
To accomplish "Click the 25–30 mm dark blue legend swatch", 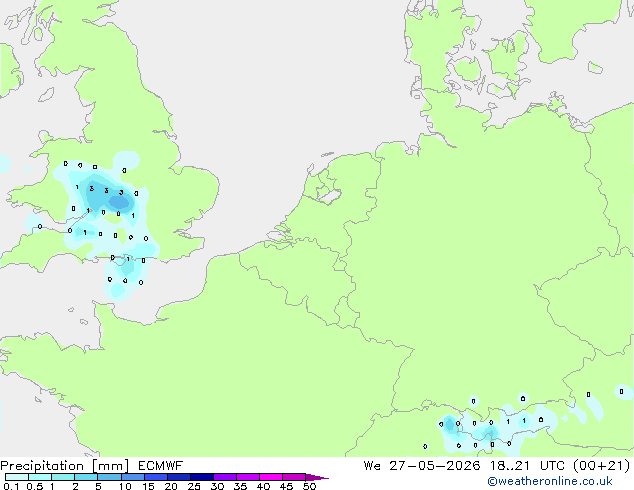I will tap(202, 477).
